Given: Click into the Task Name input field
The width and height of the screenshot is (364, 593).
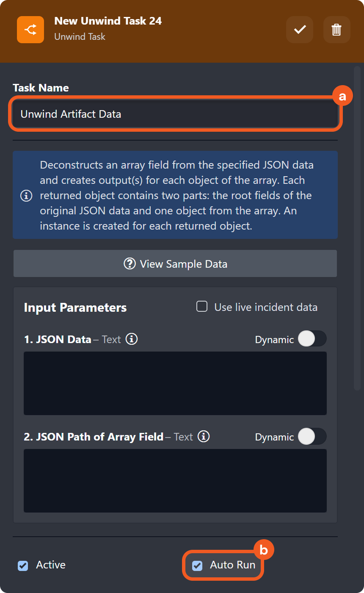Looking at the screenshot, I should coord(175,114).
